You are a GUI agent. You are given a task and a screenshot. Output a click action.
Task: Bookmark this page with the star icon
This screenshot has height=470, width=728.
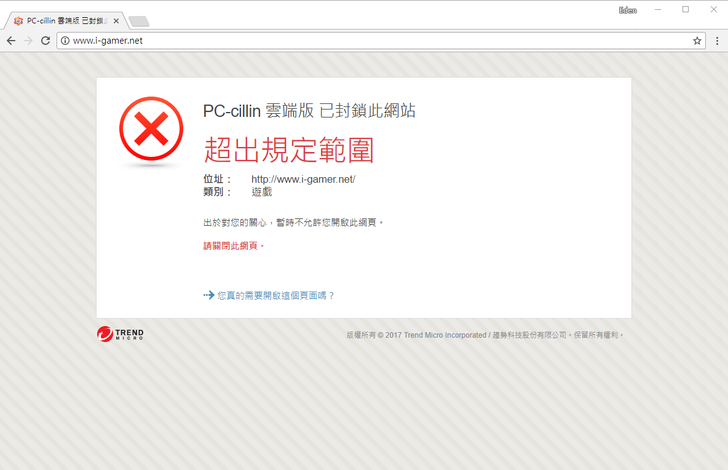(x=697, y=41)
